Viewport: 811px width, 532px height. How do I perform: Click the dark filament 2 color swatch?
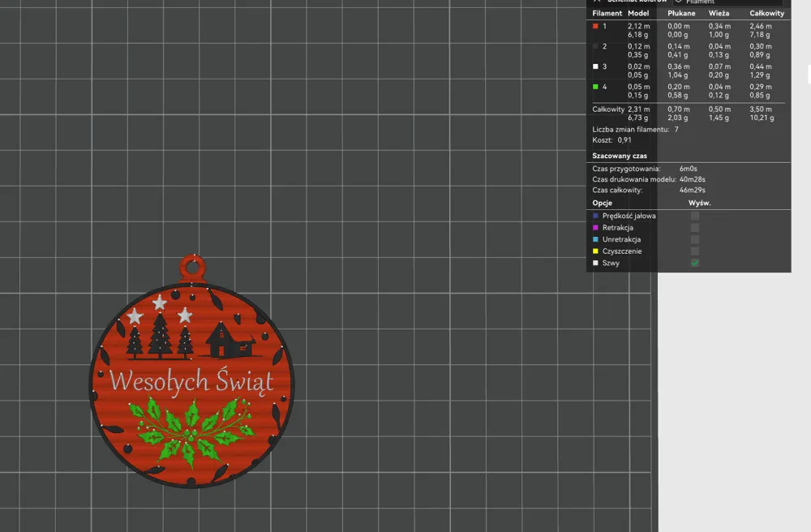(x=595, y=46)
